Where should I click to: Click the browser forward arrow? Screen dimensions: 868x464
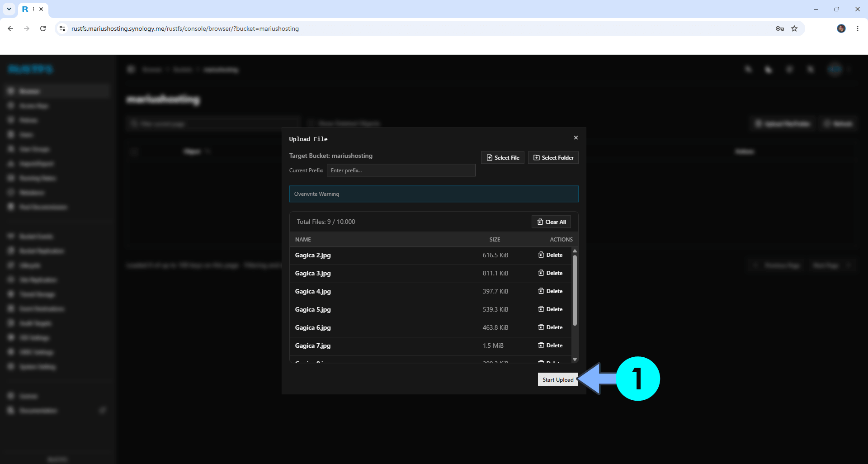27,28
